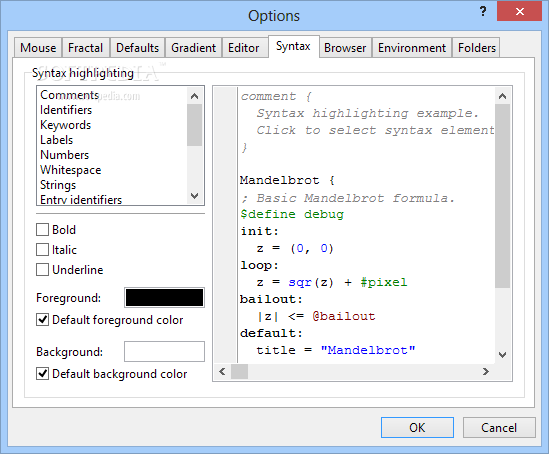Screen dimensions: 549x454
Task: Open the help question mark button
Action: pyautogui.click(x=483, y=12)
